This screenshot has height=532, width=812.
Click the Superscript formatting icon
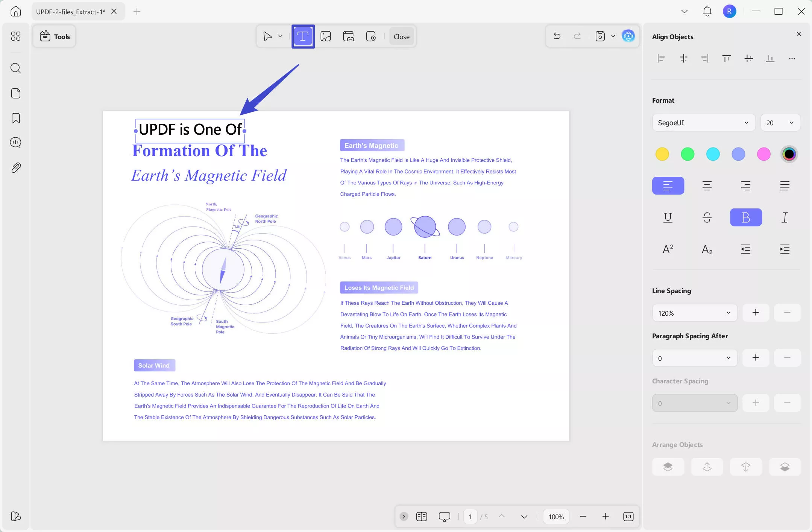click(668, 249)
